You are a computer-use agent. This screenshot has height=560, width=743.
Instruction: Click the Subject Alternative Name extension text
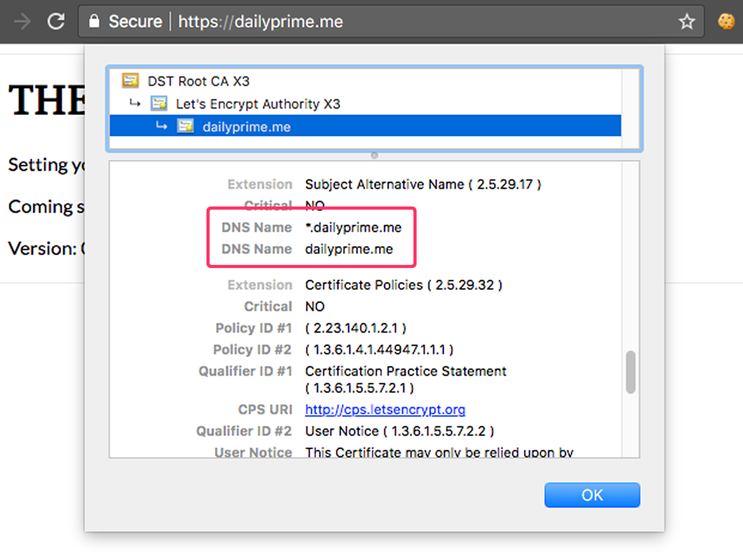(x=423, y=185)
